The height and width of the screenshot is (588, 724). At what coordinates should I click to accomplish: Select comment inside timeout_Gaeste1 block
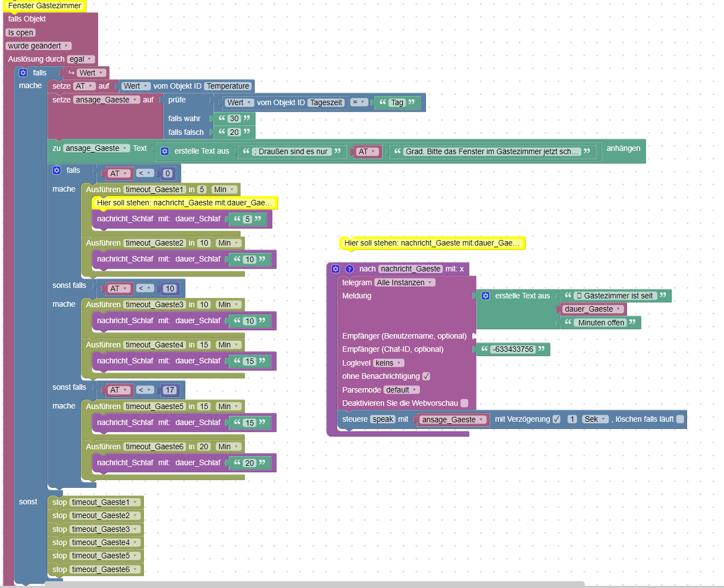click(x=185, y=203)
